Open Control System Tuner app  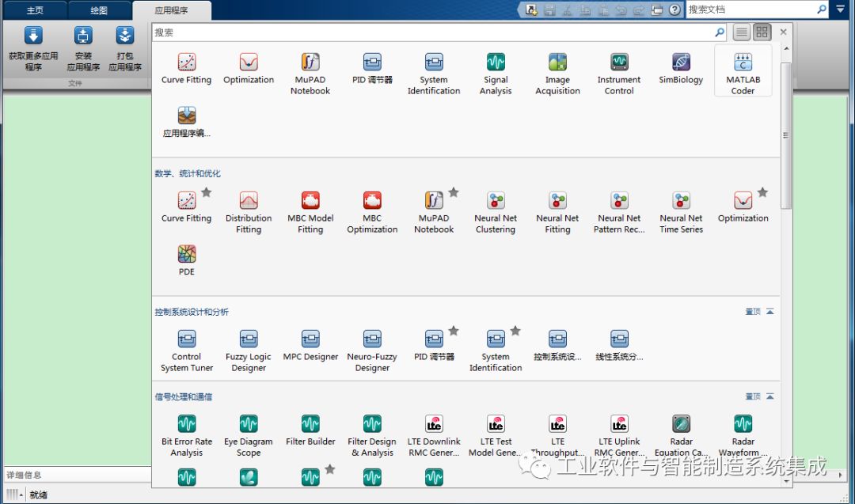187,351
